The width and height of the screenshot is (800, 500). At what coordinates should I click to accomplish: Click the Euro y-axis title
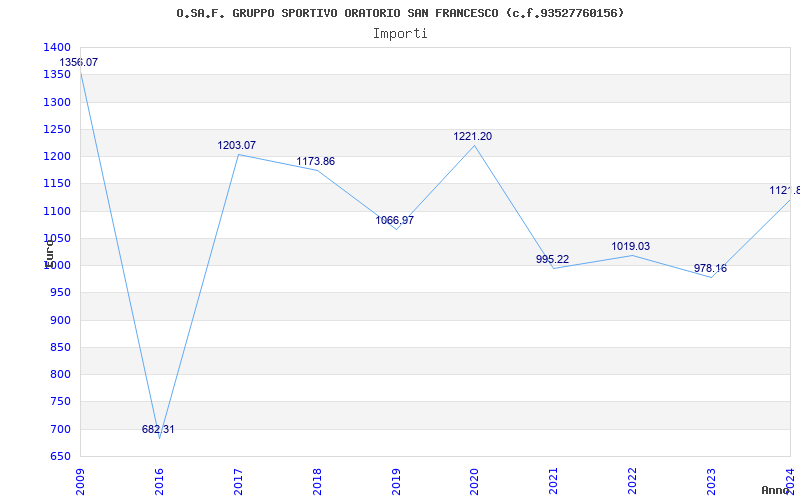(49, 253)
